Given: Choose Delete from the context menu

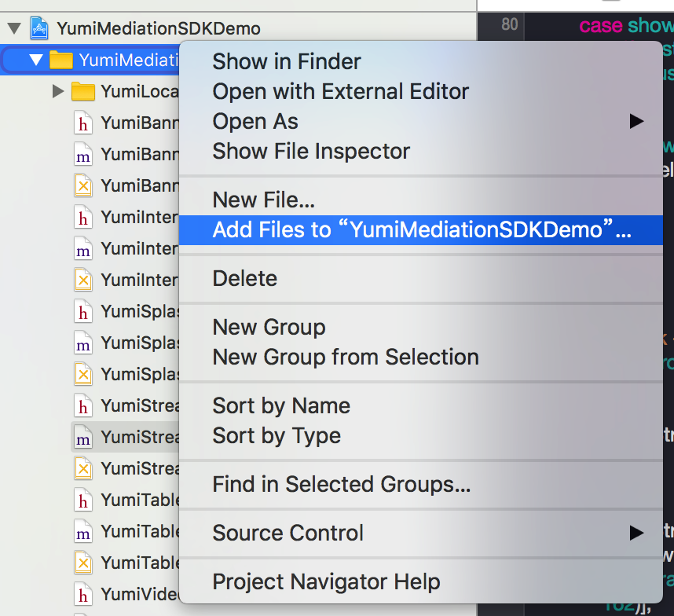Looking at the screenshot, I should [421, 279].
